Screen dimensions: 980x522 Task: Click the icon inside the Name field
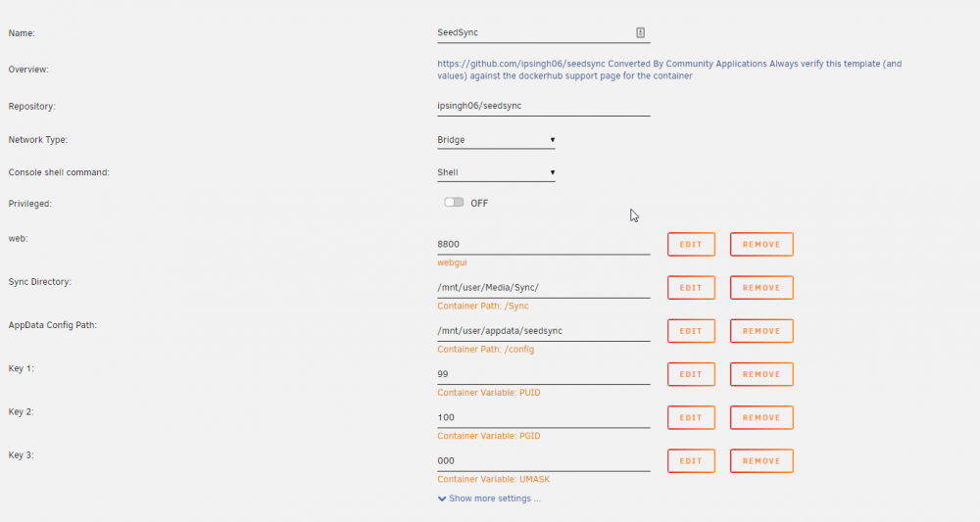[641, 32]
